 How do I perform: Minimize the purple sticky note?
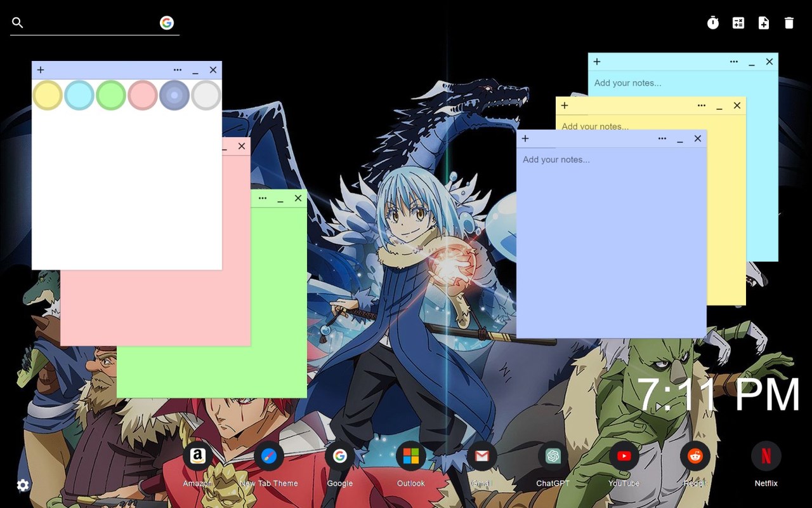[680, 140]
